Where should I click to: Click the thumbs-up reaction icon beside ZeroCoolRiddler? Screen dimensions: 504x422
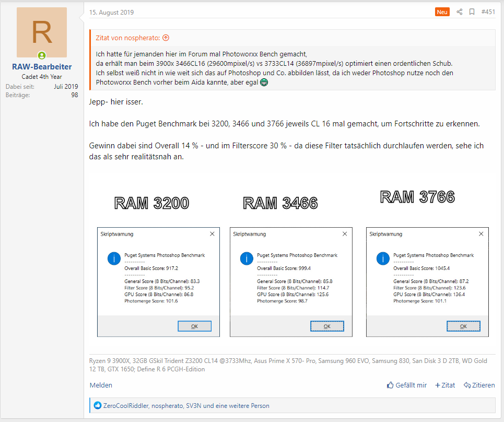(x=97, y=406)
